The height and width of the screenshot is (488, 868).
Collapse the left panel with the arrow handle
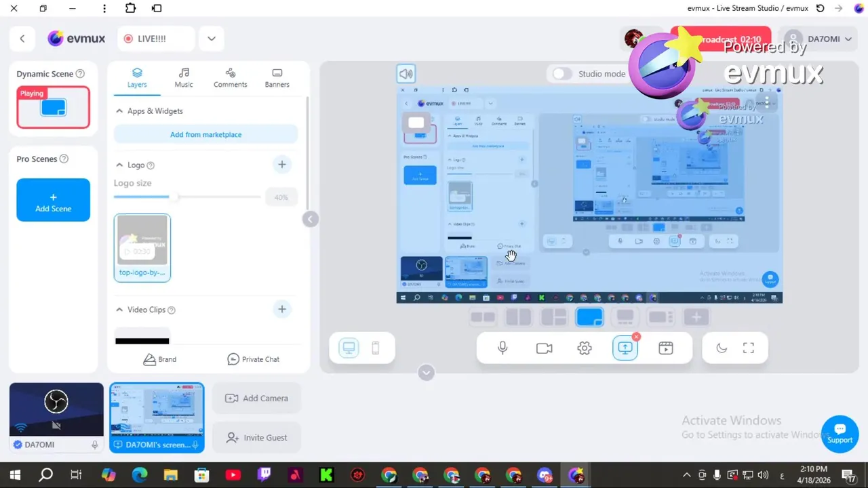[310, 219]
